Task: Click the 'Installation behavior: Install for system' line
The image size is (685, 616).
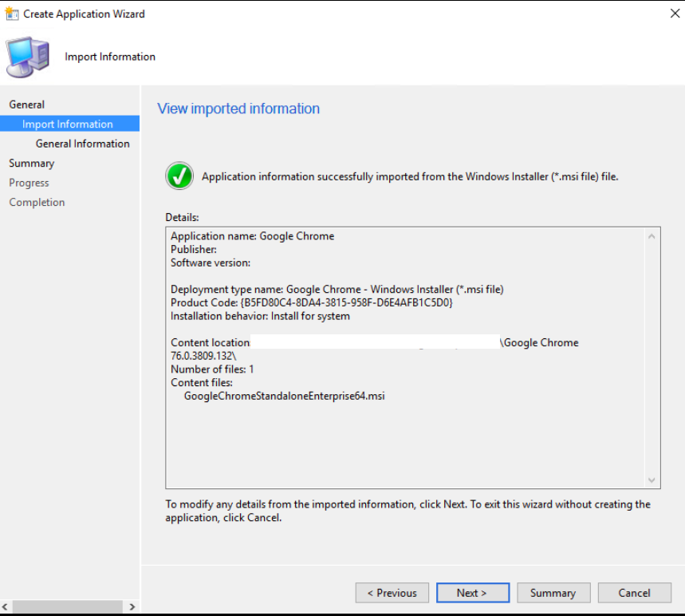Action: 261,316
